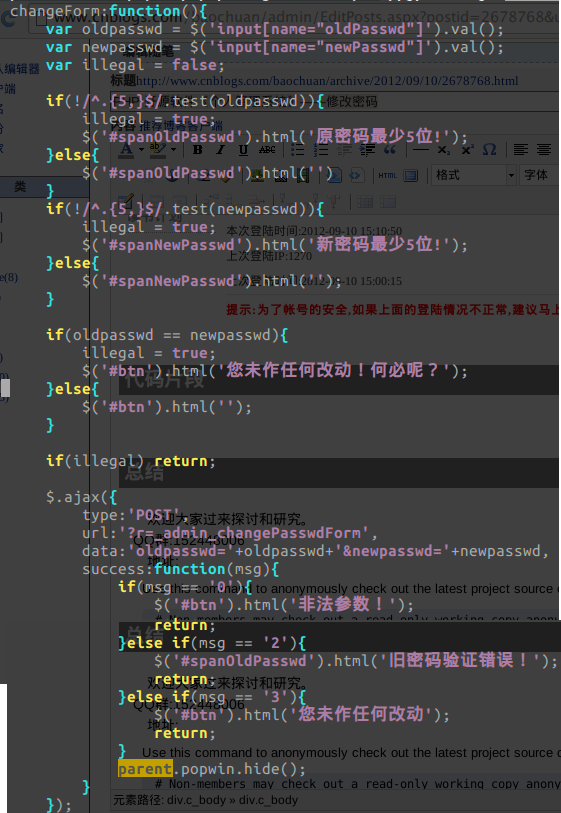Align text left in the editor
The height and width of the screenshot is (813, 561).
tap(521, 150)
